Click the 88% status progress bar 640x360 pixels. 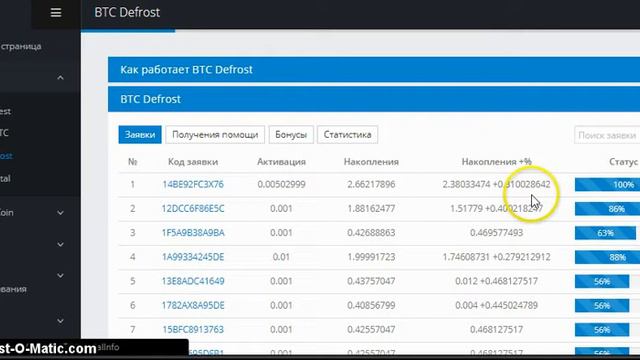pos(607,257)
